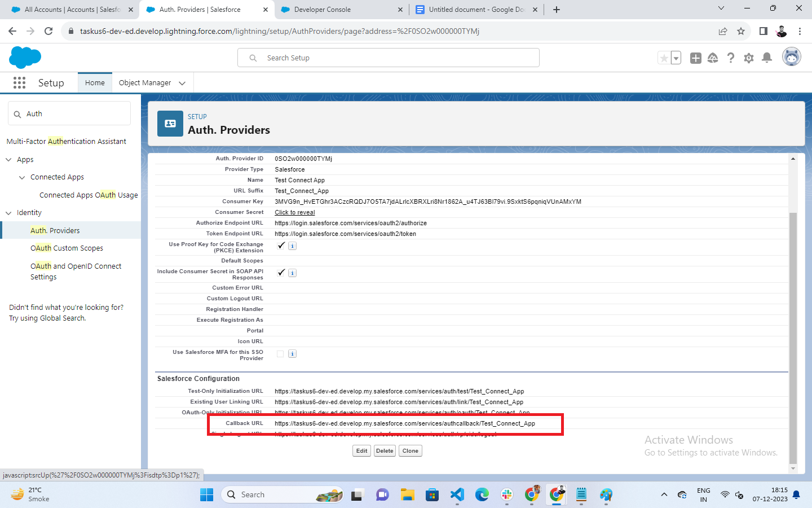Bookmark this tab star icon
Viewport: 812px width, 508px height.
[x=741, y=31]
